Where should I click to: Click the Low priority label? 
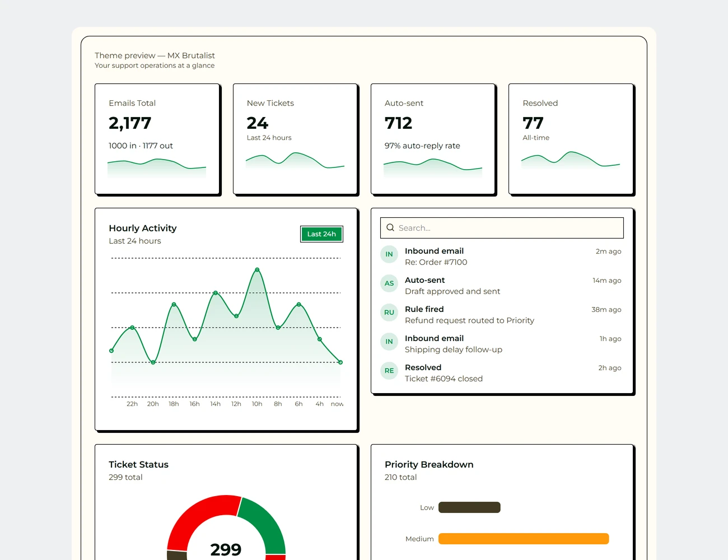427,507
